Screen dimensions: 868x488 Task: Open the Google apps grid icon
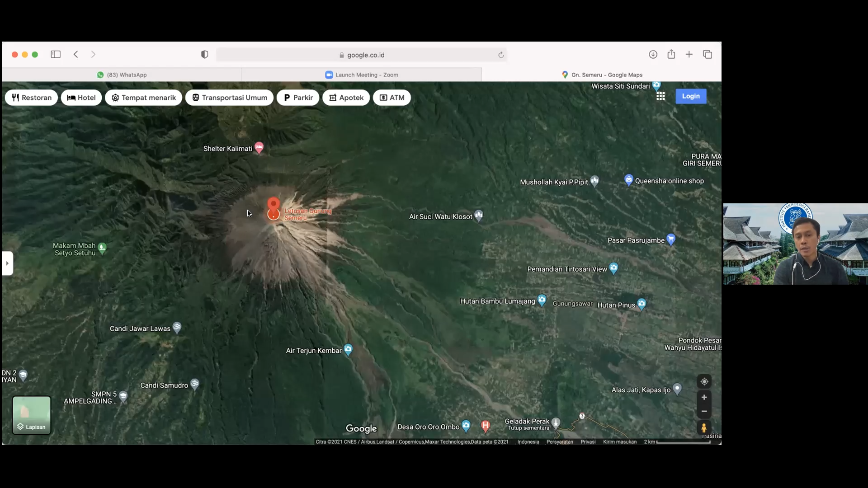(x=660, y=96)
